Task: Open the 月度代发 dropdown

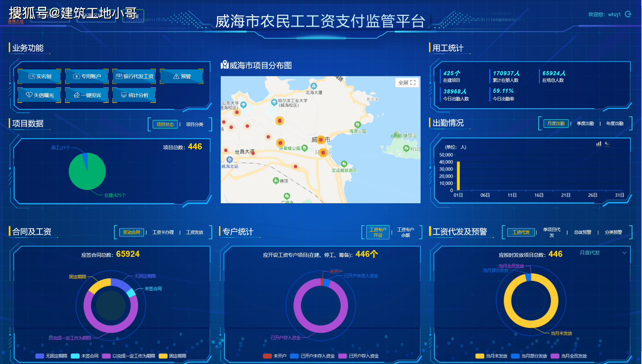Action: (603, 253)
